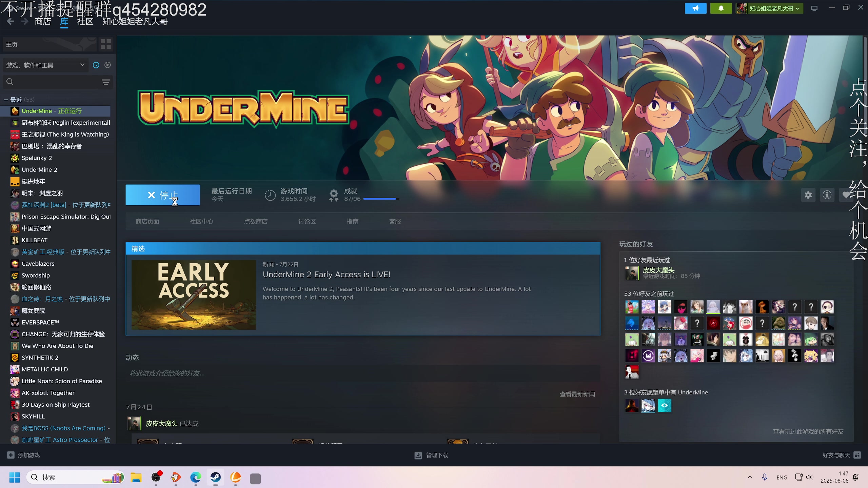This screenshot has width=868, height=488.
Task: Open the Big Picture mode monitor icon
Action: 814,8
